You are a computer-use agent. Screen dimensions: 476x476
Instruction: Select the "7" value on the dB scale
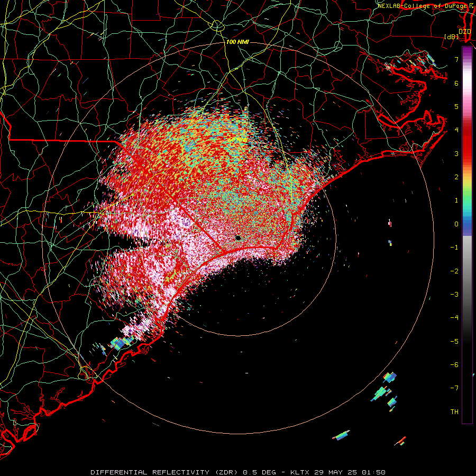click(456, 59)
